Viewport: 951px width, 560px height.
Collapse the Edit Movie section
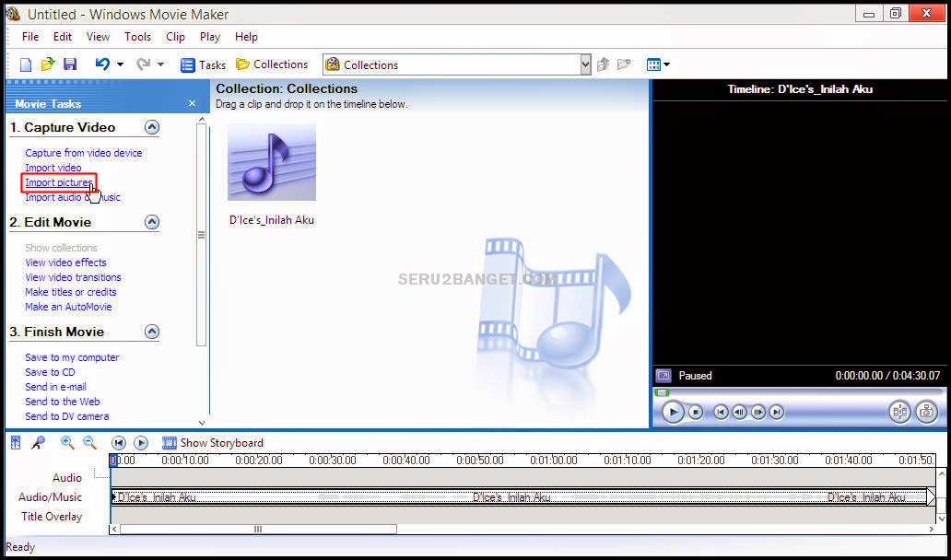(x=152, y=222)
